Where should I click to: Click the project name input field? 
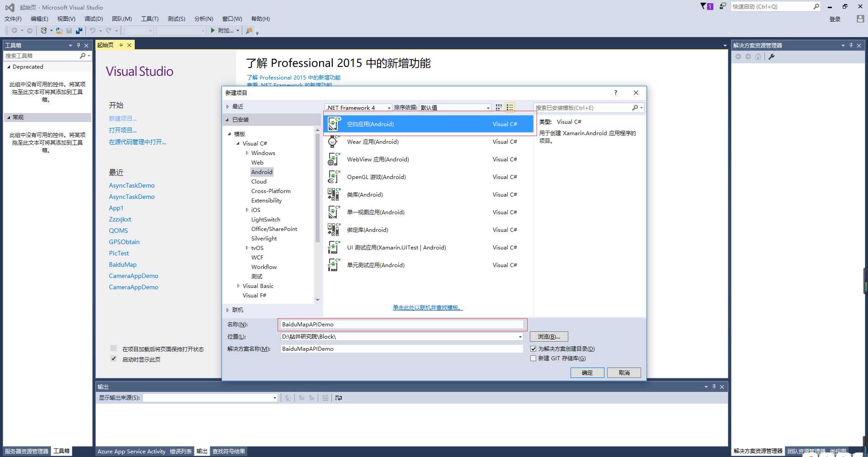tap(402, 324)
